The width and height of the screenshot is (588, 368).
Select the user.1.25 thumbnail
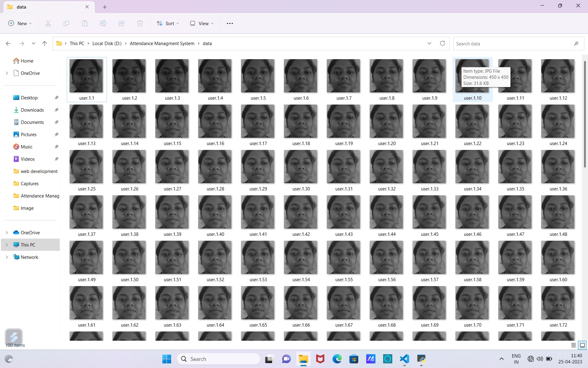pyautogui.click(x=86, y=167)
